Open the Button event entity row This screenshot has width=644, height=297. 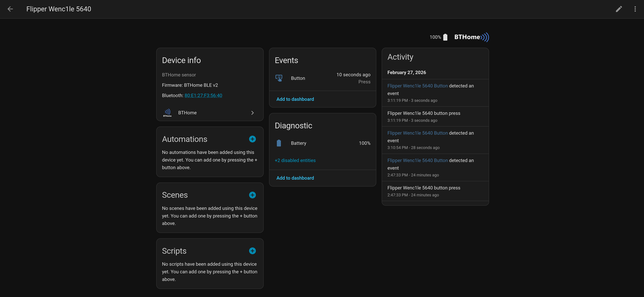[323, 78]
